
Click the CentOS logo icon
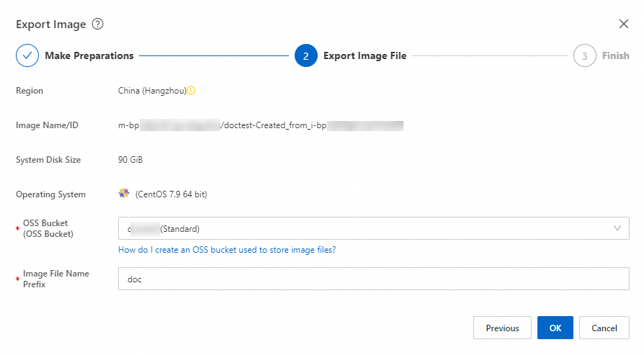tap(124, 193)
